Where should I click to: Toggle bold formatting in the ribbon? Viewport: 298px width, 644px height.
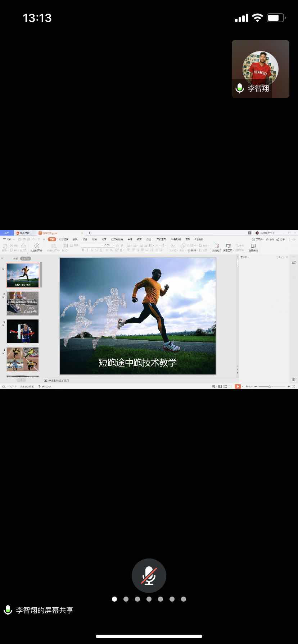pos(83,250)
